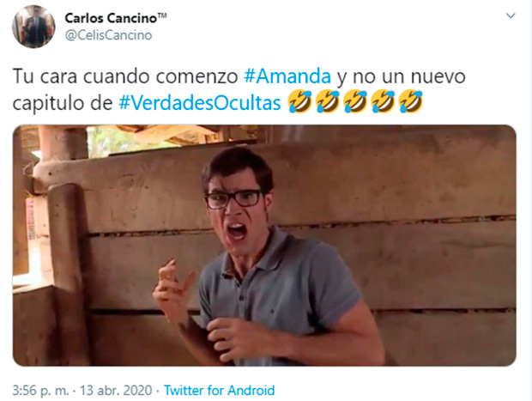Click the text 'Tu cara cuando comenzo'
This screenshot has height=401, width=532.
click(125, 76)
